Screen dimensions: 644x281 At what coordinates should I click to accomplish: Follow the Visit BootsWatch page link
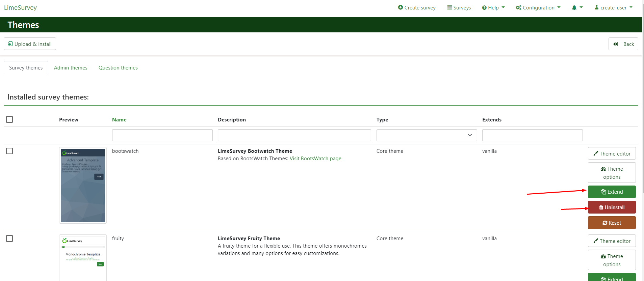pos(315,159)
